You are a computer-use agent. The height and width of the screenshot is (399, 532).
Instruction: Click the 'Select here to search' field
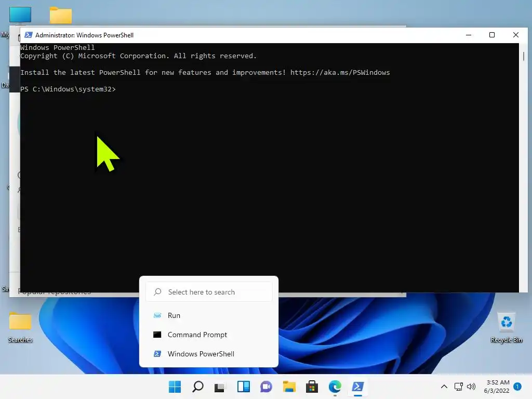click(209, 292)
